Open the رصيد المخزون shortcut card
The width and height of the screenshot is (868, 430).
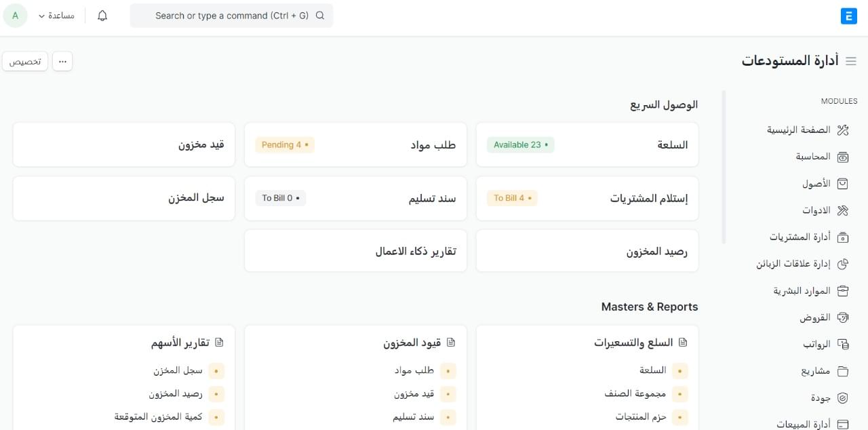coord(587,251)
